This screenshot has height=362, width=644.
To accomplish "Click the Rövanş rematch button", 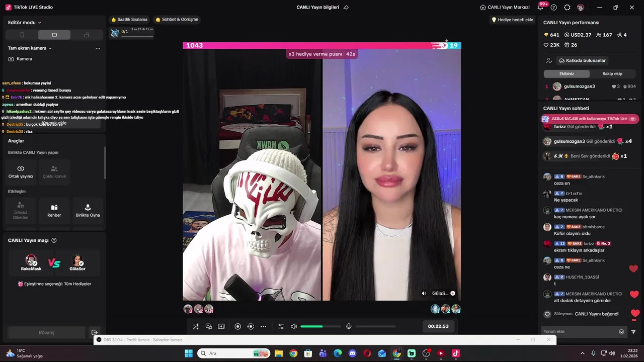I will coord(46,332).
